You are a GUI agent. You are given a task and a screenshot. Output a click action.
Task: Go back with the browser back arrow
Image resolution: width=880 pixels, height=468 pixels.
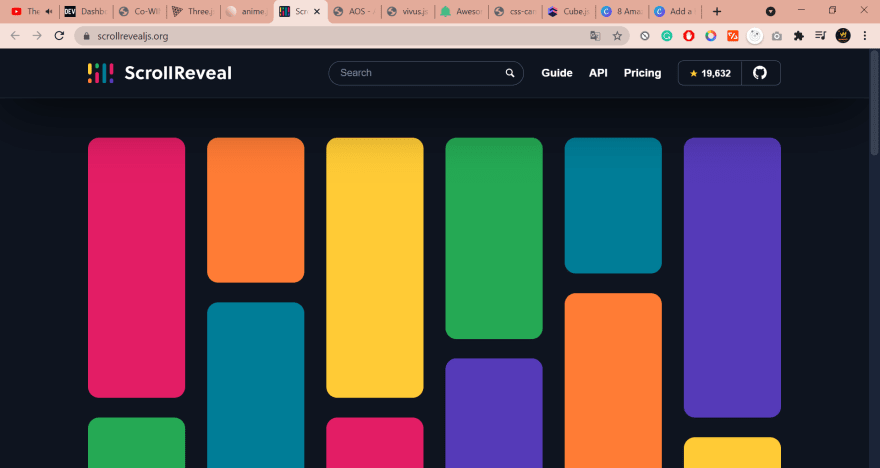point(15,36)
